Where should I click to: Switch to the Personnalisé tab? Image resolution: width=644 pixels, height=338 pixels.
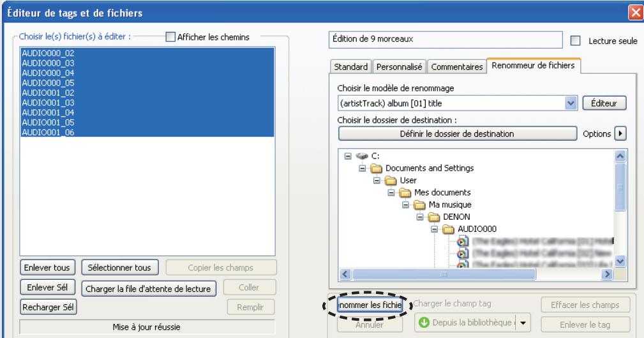click(x=399, y=66)
